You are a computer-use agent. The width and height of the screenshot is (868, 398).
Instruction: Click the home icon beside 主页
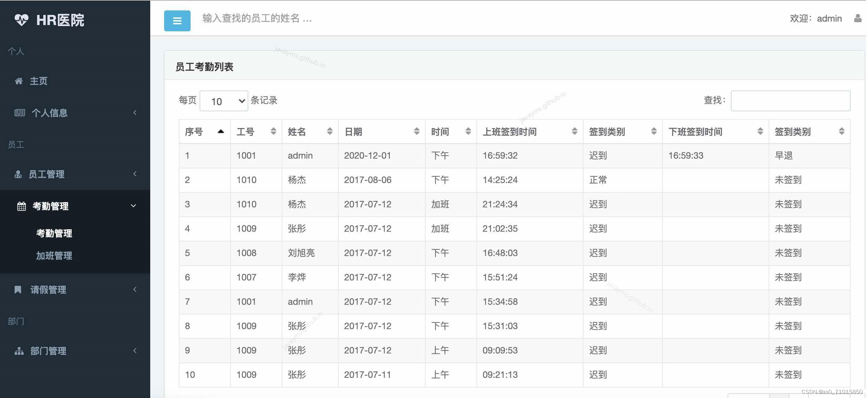[19, 81]
